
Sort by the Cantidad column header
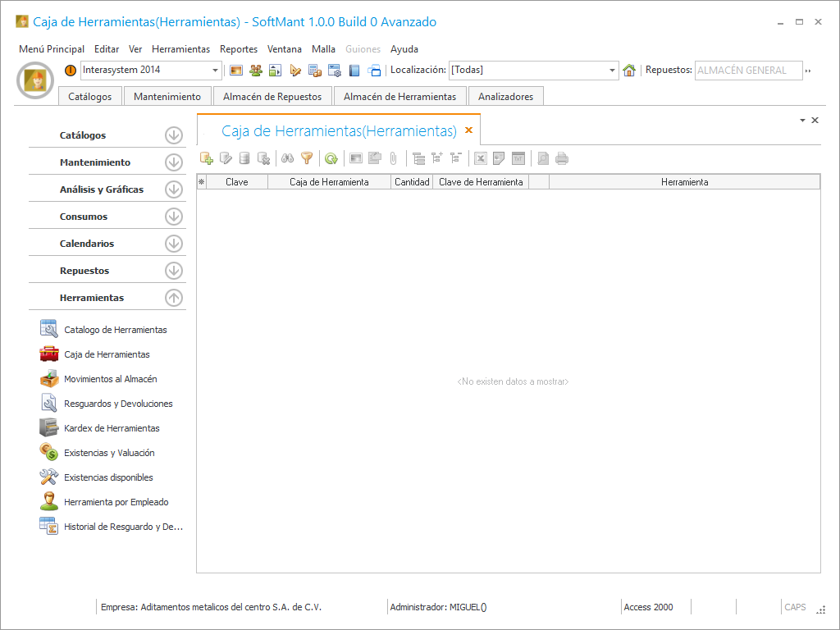pyautogui.click(x=412, y=182)
